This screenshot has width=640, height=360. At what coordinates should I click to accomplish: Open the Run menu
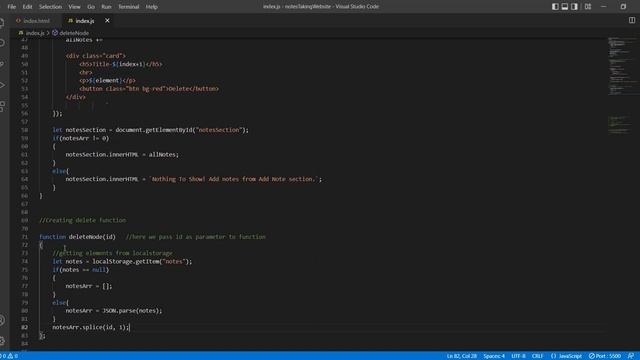click(106, 7)
